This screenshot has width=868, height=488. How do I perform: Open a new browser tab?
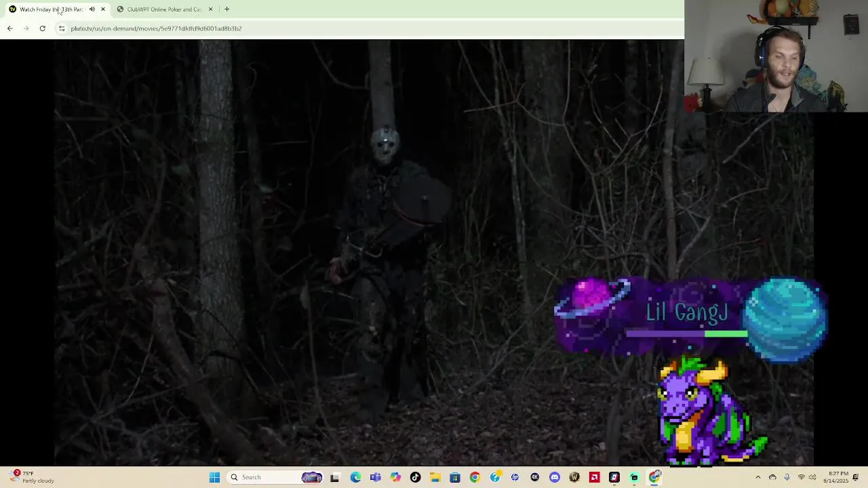point(226,9)
